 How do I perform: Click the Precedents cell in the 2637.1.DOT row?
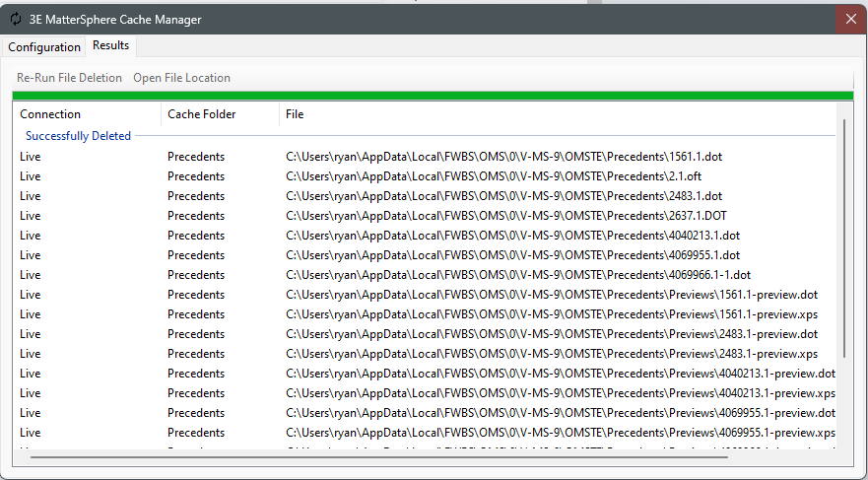[x=196, y=216]
